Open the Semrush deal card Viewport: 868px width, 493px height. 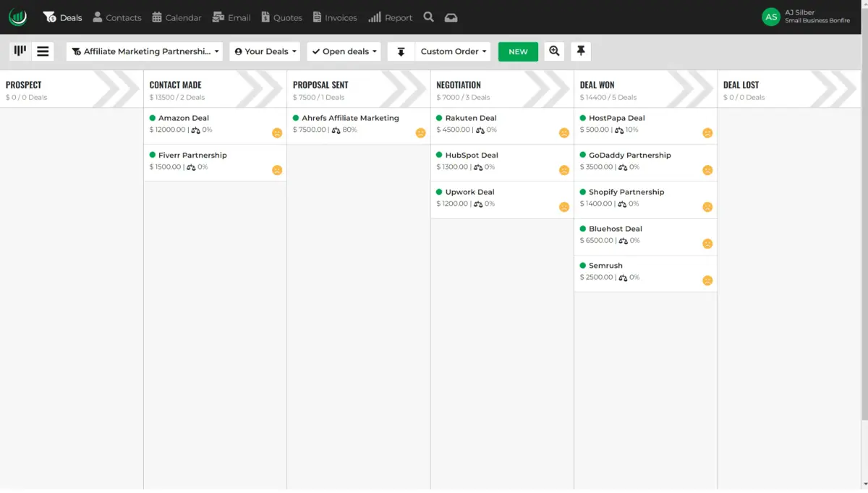pyautogui.click(x=645, y=273)
